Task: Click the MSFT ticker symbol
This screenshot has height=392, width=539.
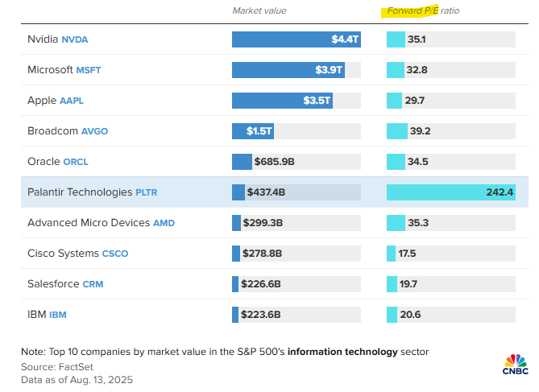Action: 89,70
